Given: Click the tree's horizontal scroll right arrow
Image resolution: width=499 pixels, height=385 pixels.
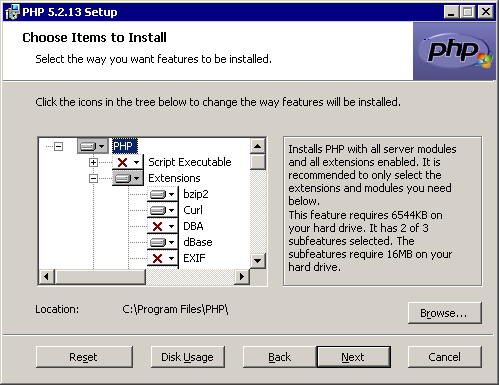Looking at the screenshot, I should [x=242, y=277].
